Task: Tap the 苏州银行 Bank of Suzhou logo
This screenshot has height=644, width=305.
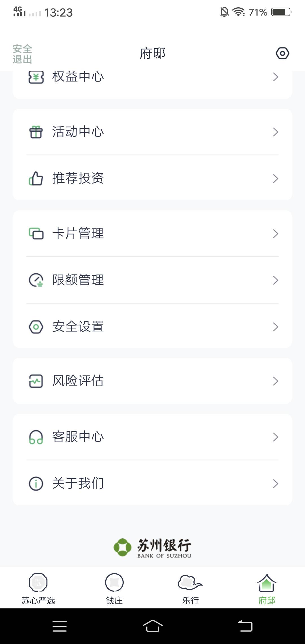Action: click(x=152, y=548)
